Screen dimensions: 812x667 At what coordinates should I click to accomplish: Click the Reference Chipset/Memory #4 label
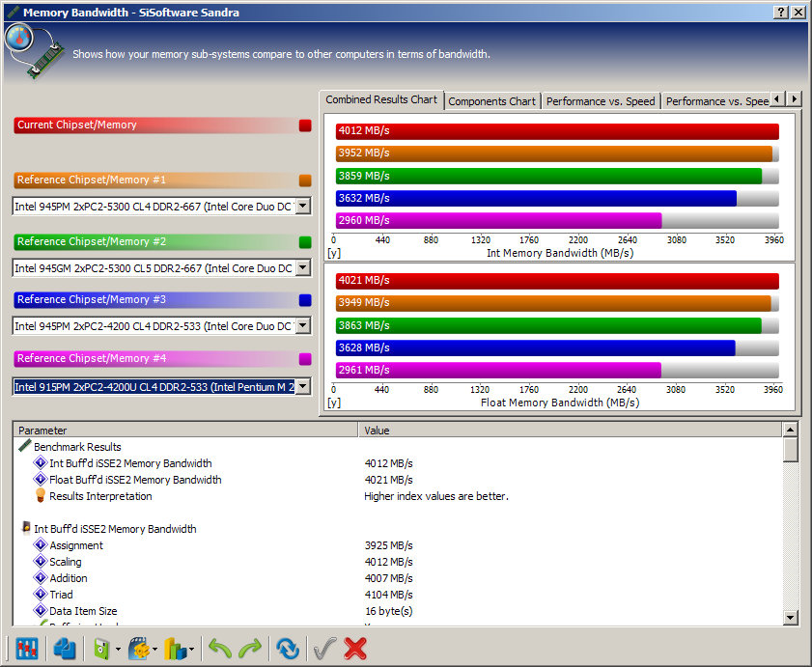click(92, 358)
